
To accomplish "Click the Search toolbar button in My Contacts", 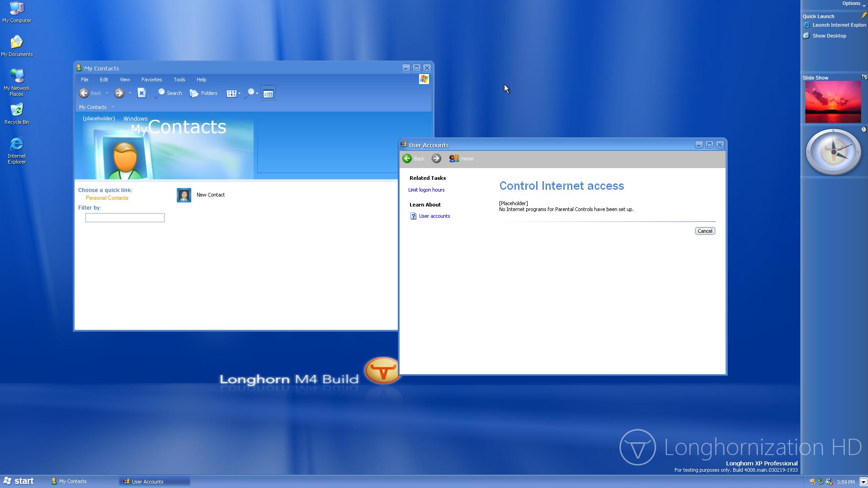I will click(x=168, y=94).
